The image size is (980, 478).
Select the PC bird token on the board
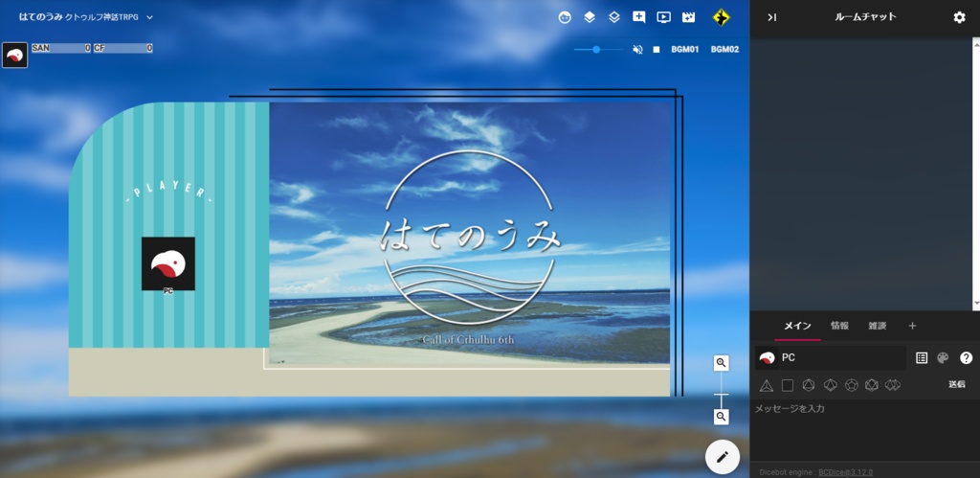pyautogui.click(x=168, y=263)
